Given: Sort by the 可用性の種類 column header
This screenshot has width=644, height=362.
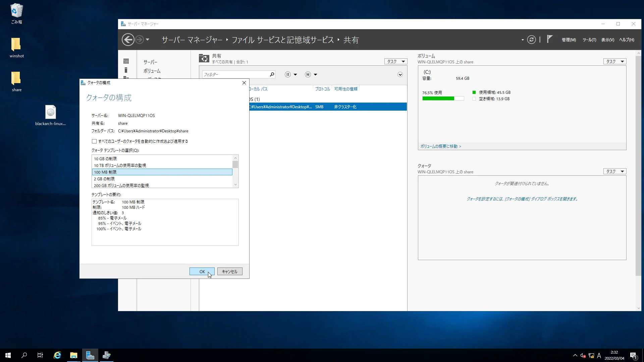Looking at the screenshot, I should (x=346, y=89).
